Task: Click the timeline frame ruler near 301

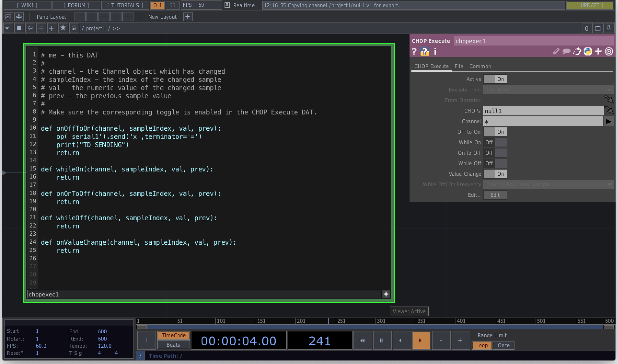Action: click(381, 321)
